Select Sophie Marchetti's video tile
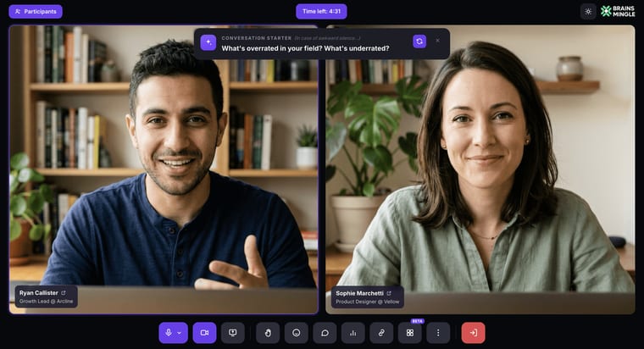Viewport: 644px width, 349px height. click(480, 169)
